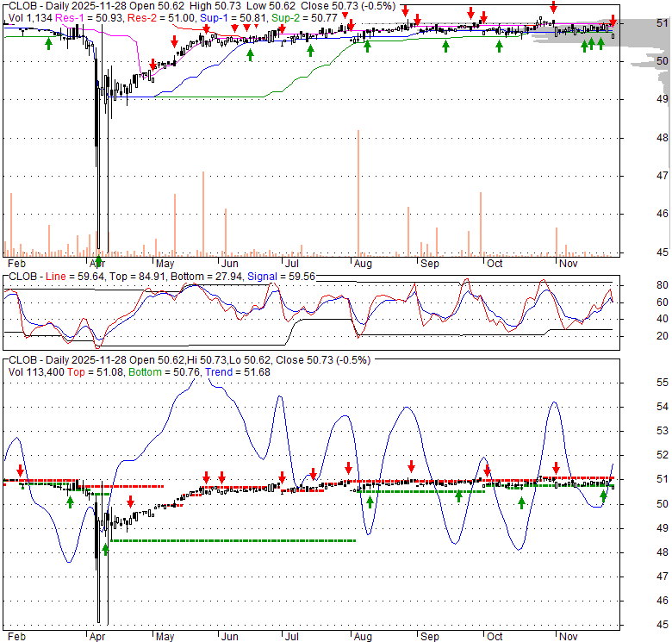Image resolution: width=672 pixels, height=642 pixels.
Task: Click the green up arrow in early August on bottom chart
Action: (x=369, y=502)
